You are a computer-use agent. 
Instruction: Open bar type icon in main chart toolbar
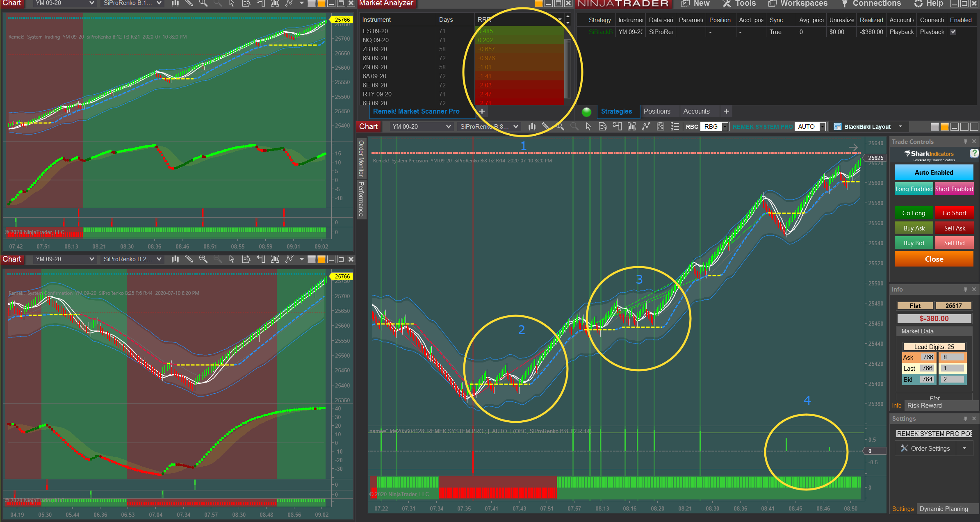click(532, 127)
